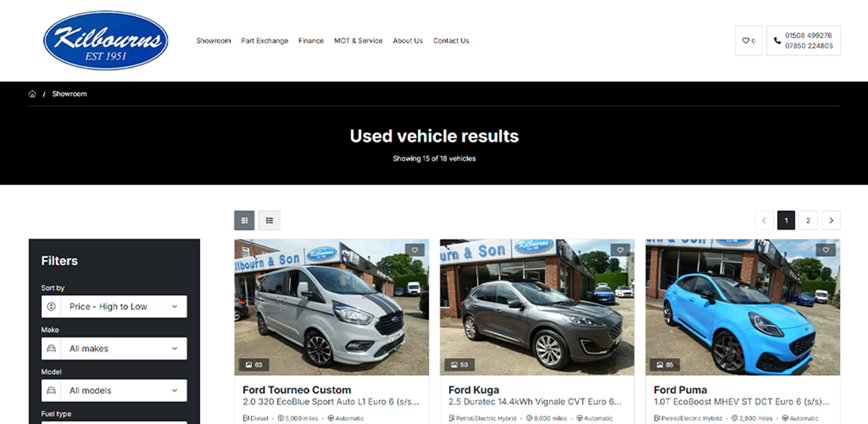Go to previous results page
Image resolution: width=868 pixels, height=424 pixels.
click(764, 220)
